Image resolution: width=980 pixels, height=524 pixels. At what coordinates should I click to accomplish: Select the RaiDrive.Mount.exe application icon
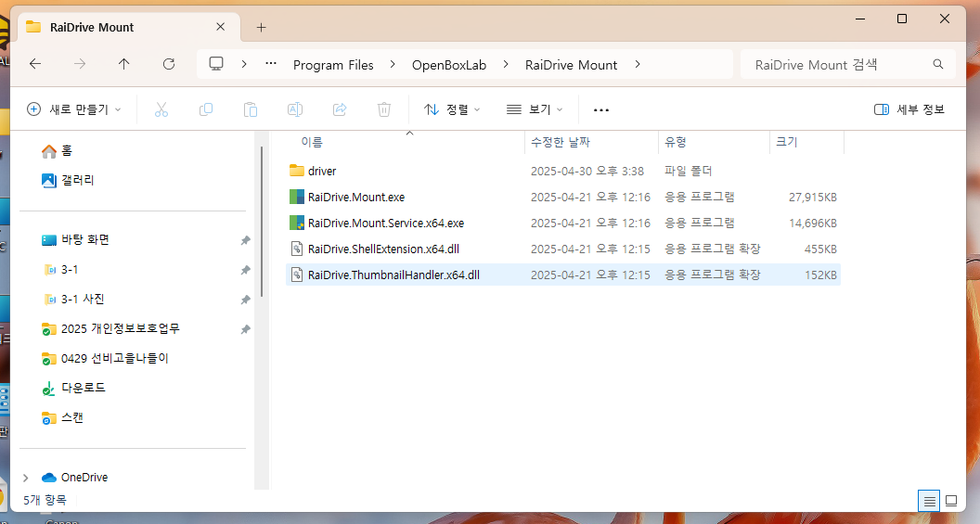click(297, 197)
